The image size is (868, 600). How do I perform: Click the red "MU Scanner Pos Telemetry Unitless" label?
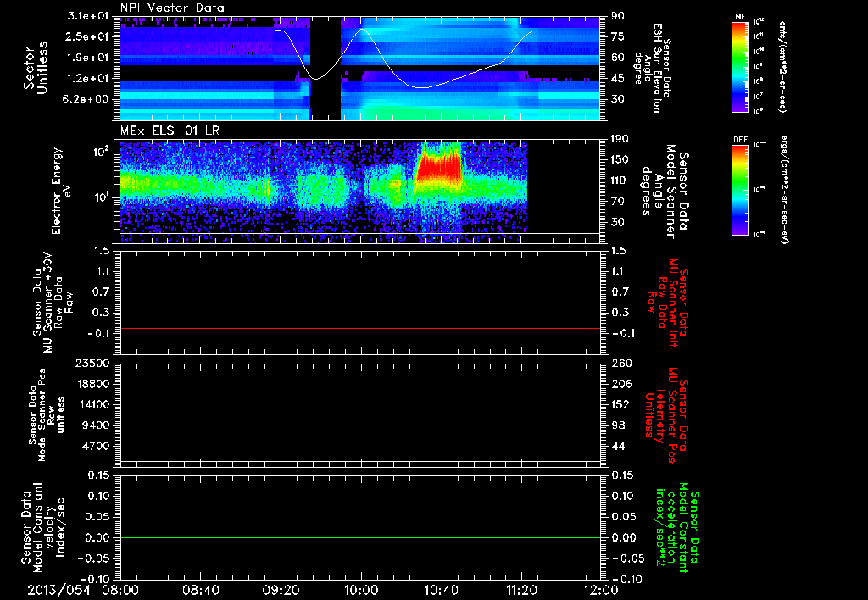point(667,415)
